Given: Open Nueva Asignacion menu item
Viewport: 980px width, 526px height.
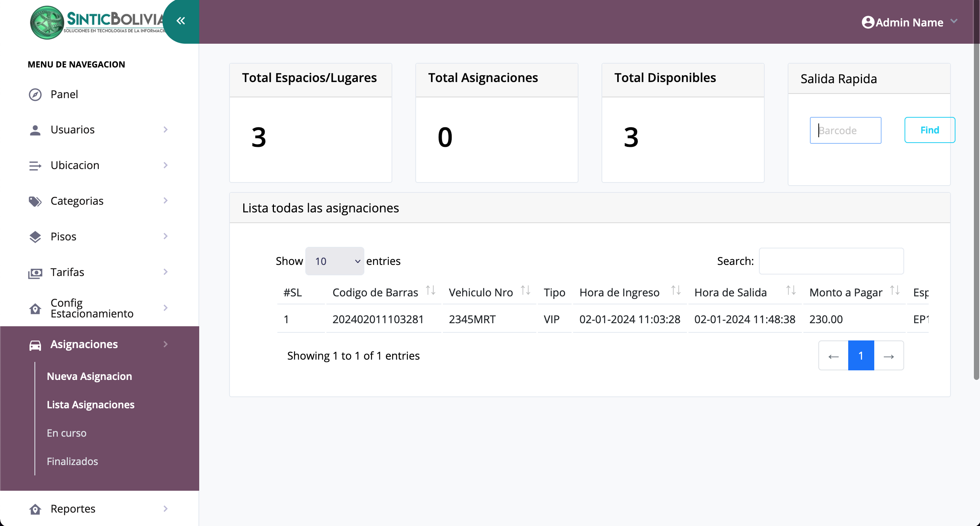Looking at the screenshot, I should pyautogui.click(x=89, y=376).
